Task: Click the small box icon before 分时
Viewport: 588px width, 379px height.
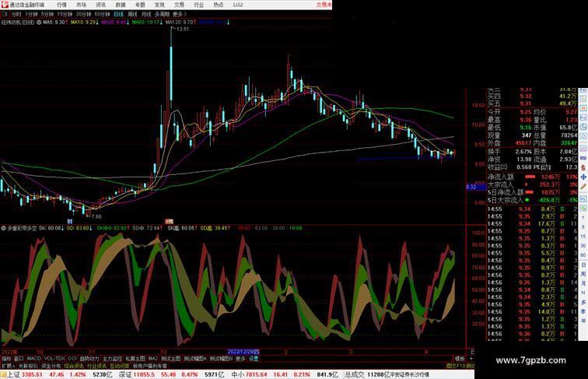Action: click(x=5, y=14)
